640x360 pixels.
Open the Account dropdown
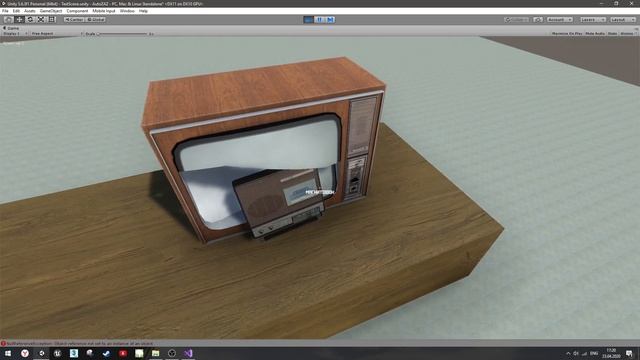(x=560, y=20)
